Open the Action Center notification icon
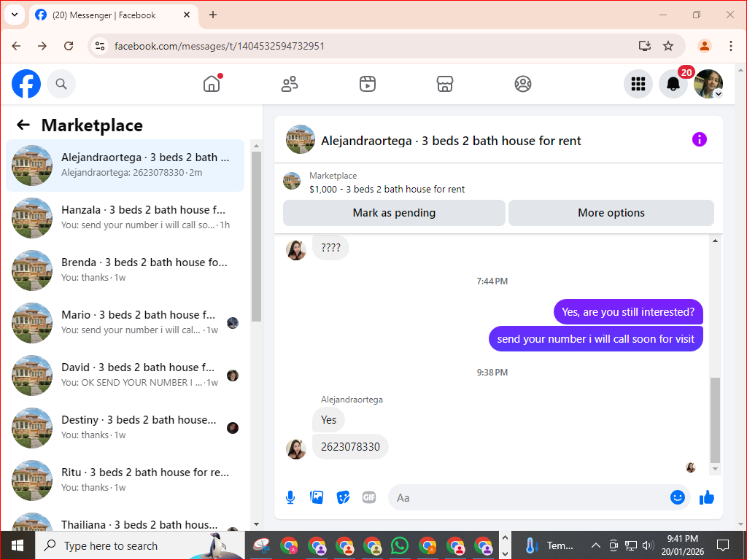Screen dimensions: 747x560 click(723, 545)
